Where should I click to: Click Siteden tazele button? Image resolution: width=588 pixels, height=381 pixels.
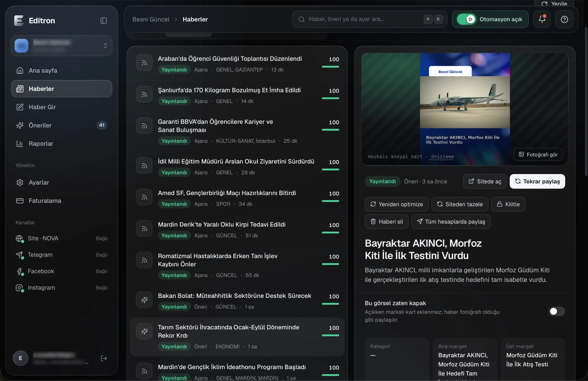pyautogui.click(x=460, y=204)
